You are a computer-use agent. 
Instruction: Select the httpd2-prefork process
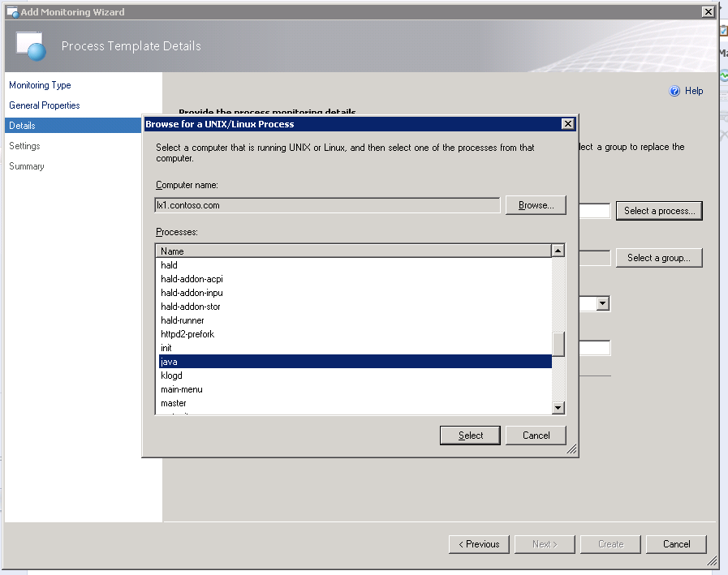pos(187,334)
